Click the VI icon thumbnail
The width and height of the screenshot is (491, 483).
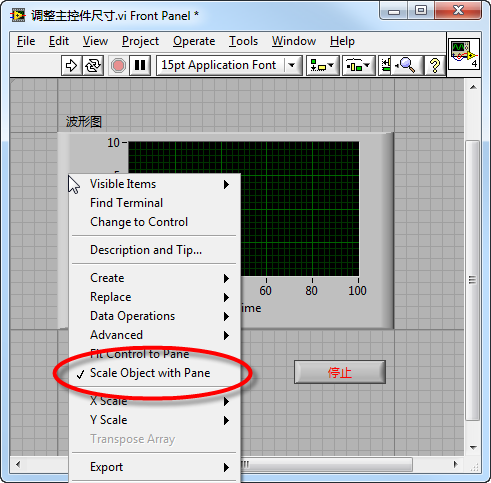(x=464, y=54)
